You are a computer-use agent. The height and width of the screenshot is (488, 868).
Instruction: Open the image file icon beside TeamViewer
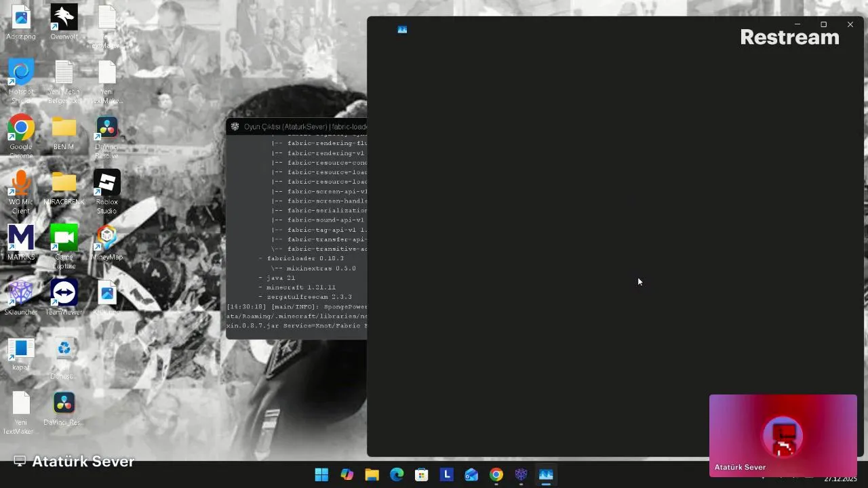[x=106, y=298]
